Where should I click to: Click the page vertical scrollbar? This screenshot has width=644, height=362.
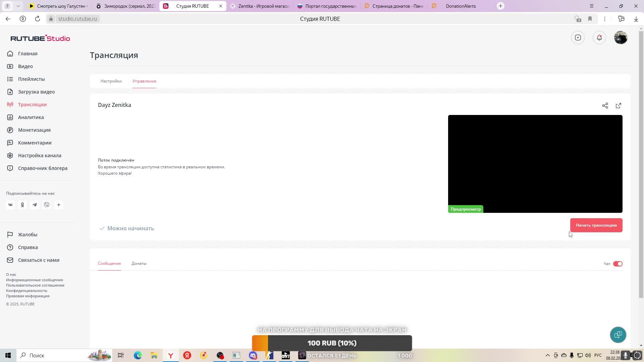[x=641, y=164]
